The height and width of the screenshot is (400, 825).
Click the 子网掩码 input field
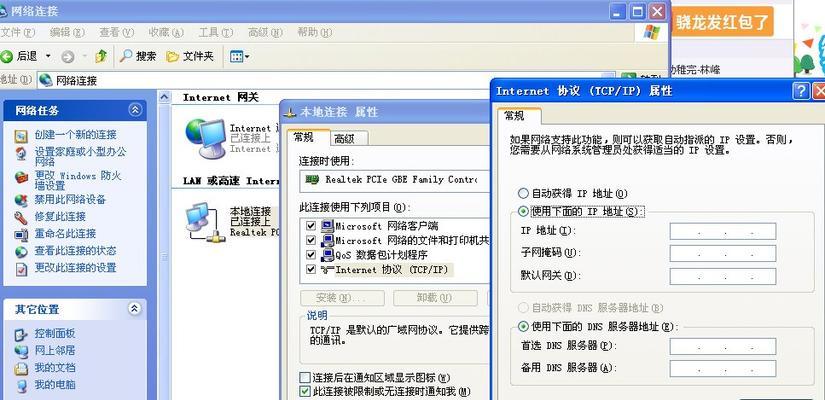pyautogui.click(x=723, y=254)
